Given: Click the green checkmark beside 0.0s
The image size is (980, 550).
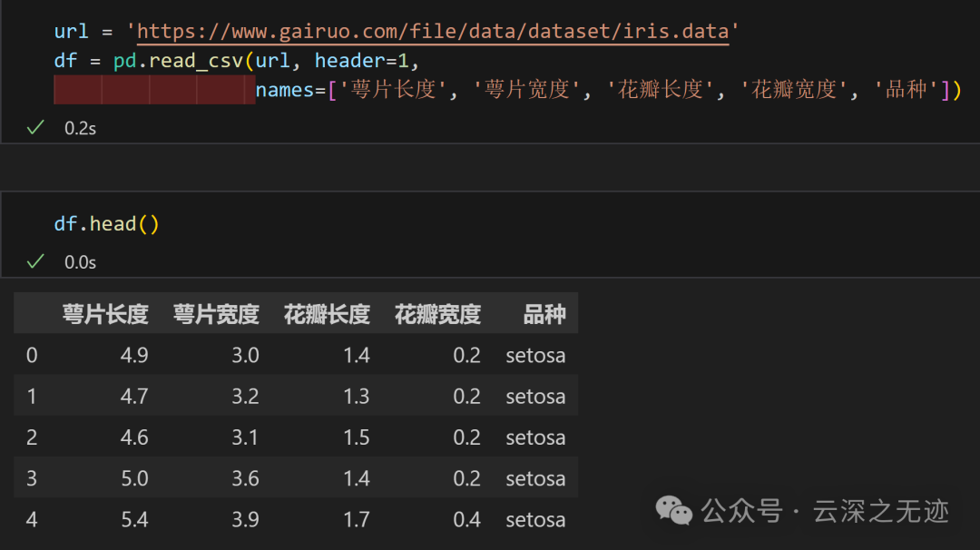Looking at the screenshot, I should pos(35,261).
